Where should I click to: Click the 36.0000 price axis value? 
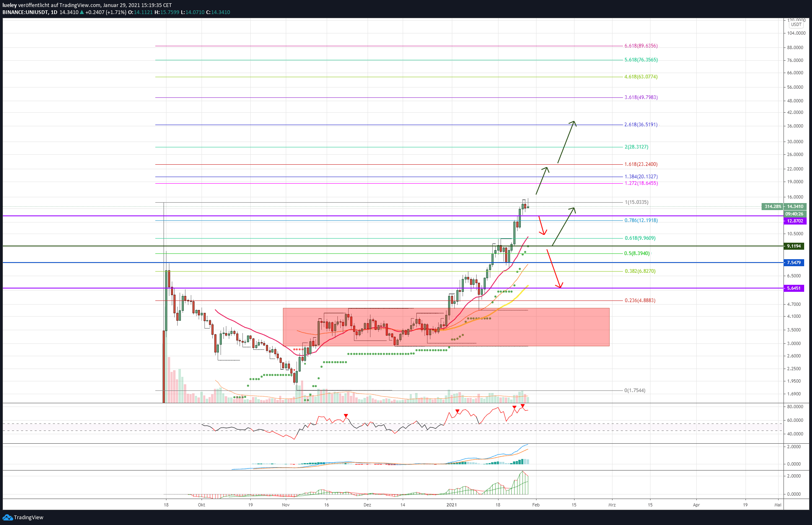click(x=795, y=126)
